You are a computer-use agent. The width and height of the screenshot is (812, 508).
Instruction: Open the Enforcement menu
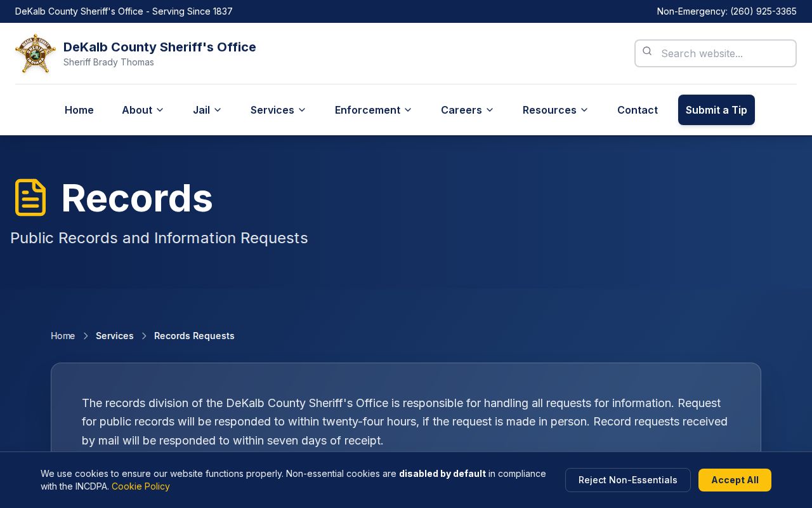click(x=373, y=110)
